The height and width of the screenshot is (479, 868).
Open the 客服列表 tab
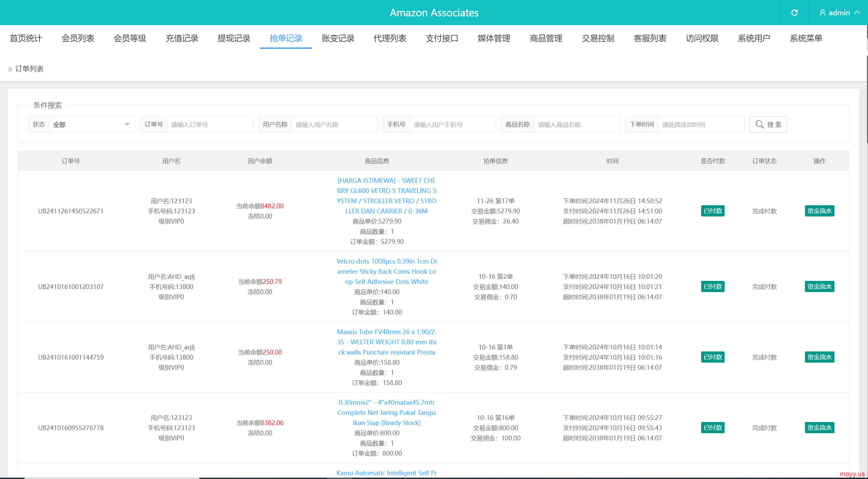click(x=650, y=38)
